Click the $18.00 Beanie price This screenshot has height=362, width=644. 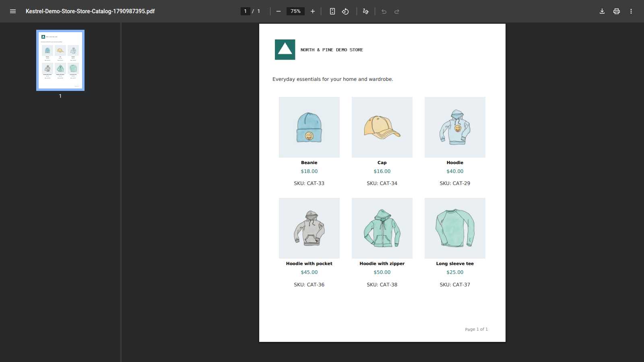(309, 171)
